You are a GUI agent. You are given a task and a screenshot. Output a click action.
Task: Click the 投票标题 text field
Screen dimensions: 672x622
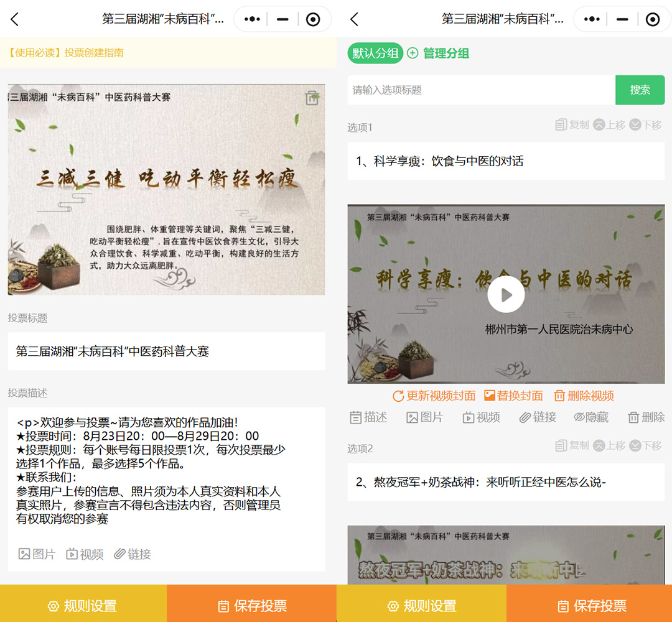pos(166,351)
